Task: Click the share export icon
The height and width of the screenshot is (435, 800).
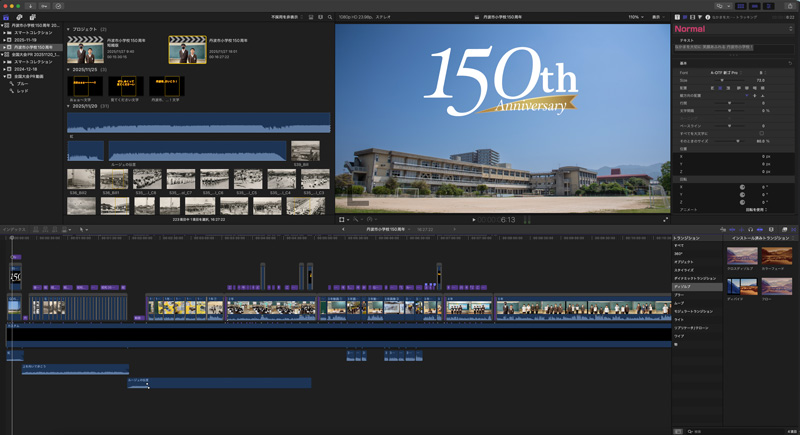Action: (790, 5)
